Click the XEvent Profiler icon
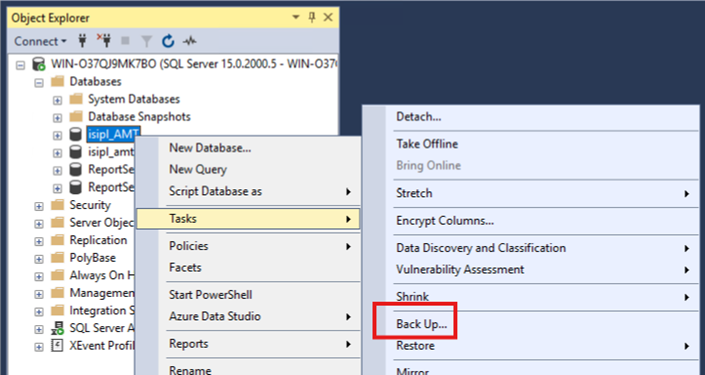The width and height of the screenshot is (705, 375). (x=57, y=345)
